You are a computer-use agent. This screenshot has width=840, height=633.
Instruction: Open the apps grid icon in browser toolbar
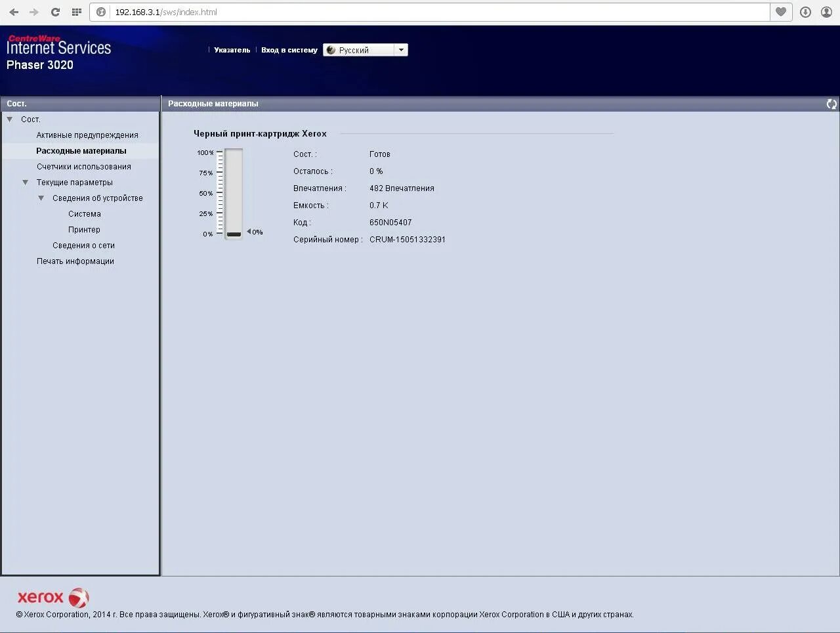coord(76,12)
